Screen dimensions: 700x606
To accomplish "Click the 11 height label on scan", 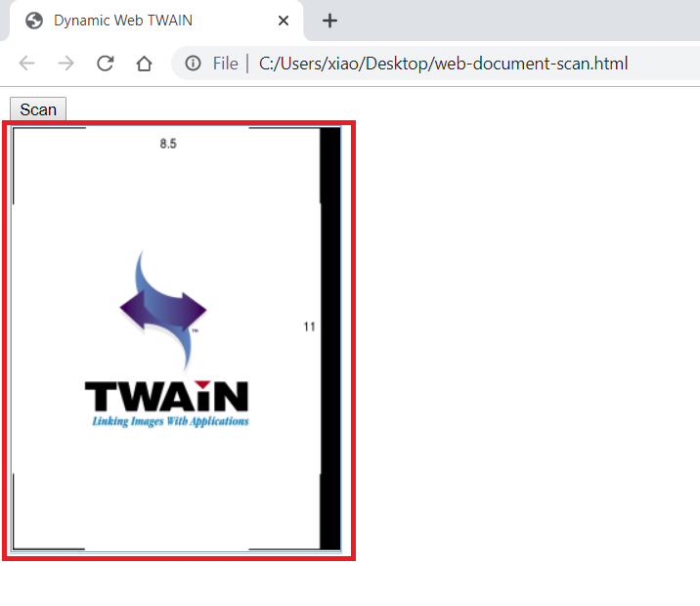I will click(309, 326).
